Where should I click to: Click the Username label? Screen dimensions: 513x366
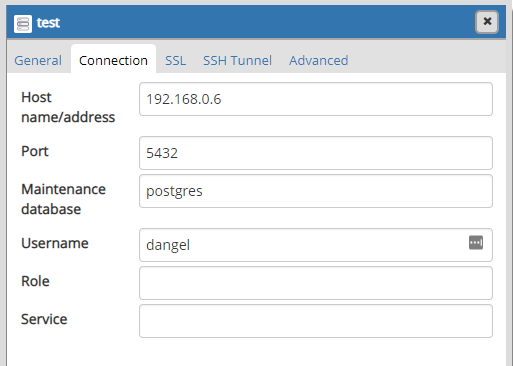coord(55,243)
